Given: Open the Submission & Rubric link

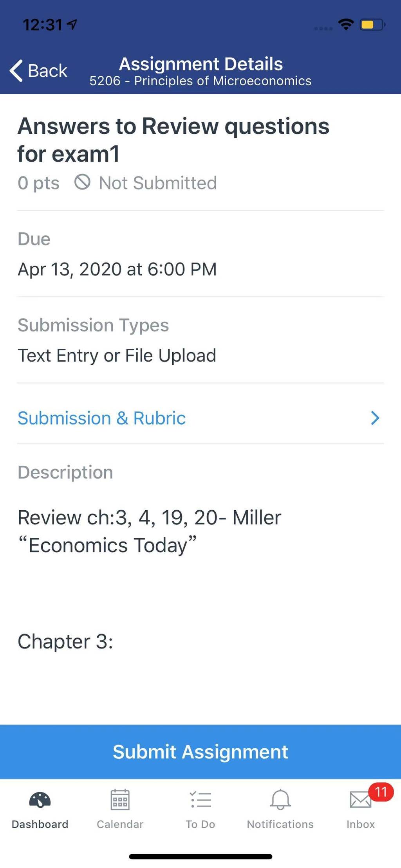Looking at the screenshot, I should click(102, 418).
